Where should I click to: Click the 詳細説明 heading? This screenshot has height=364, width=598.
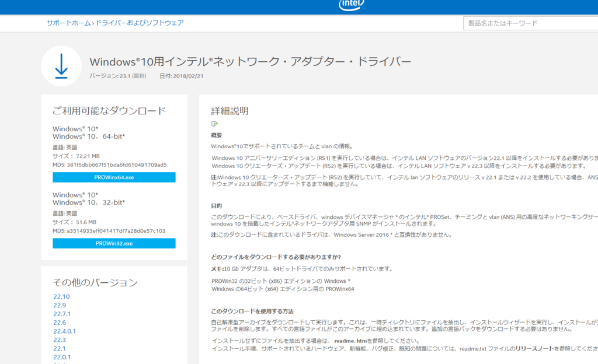pyautogui.click(x=230, y=111)
